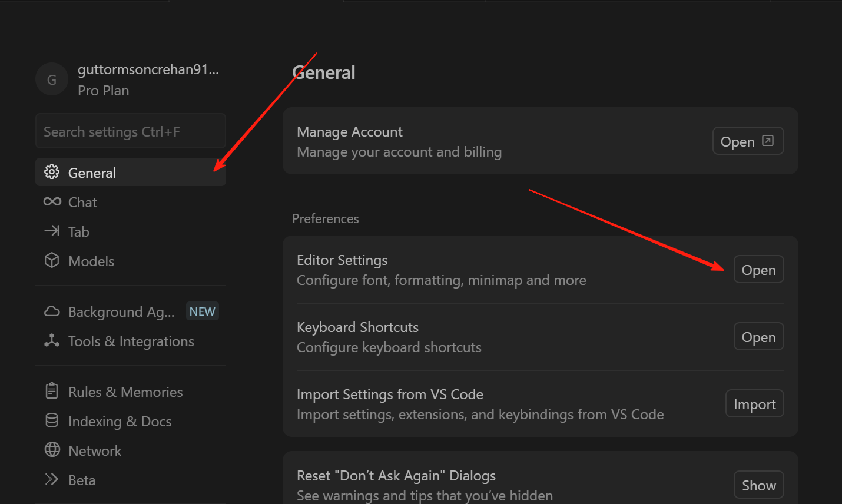Open the Chat settings section
This screenshot has height=504, width=842.
82,202
